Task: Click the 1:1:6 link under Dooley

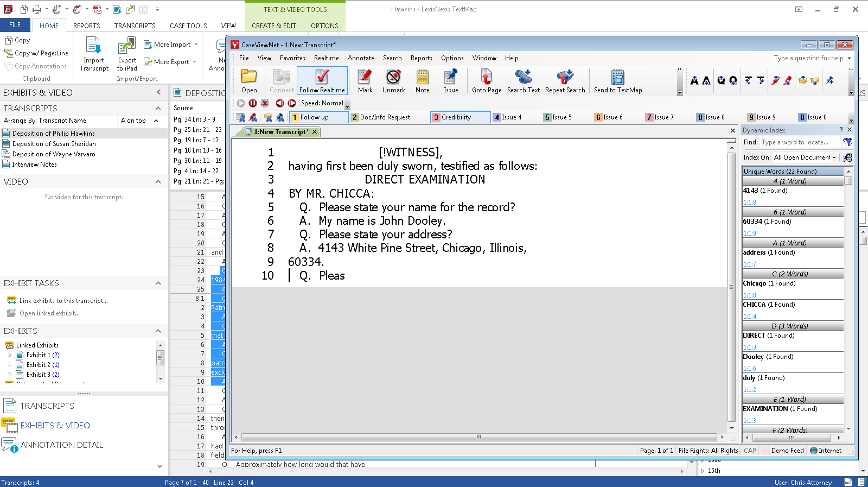Action: click(x=749, y=369)
